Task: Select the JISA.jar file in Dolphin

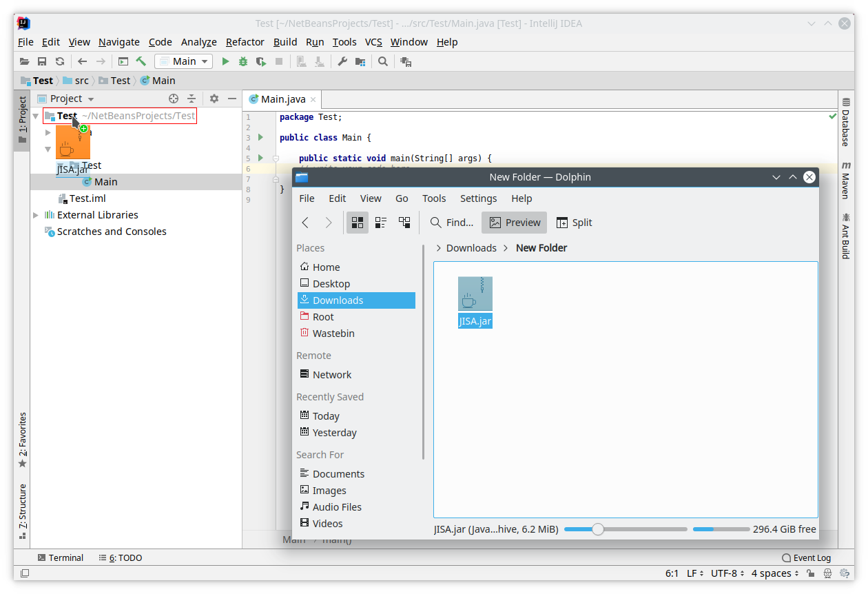Action: tap(475, 303)
